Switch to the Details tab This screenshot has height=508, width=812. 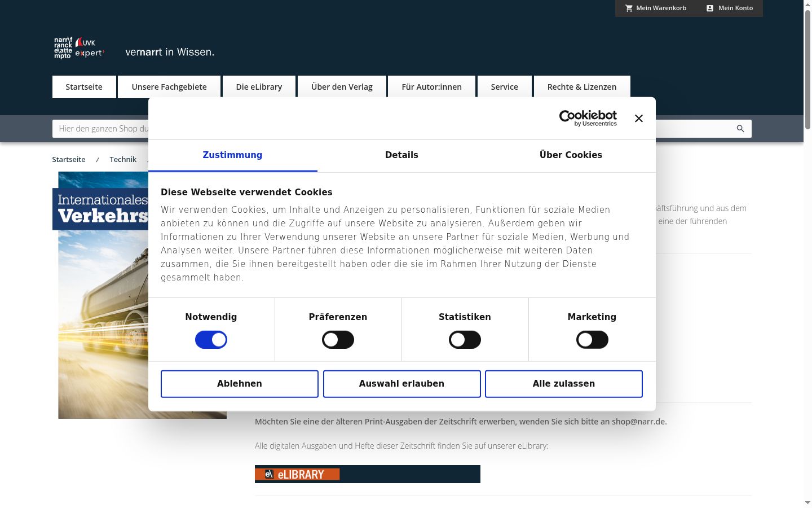401,155
